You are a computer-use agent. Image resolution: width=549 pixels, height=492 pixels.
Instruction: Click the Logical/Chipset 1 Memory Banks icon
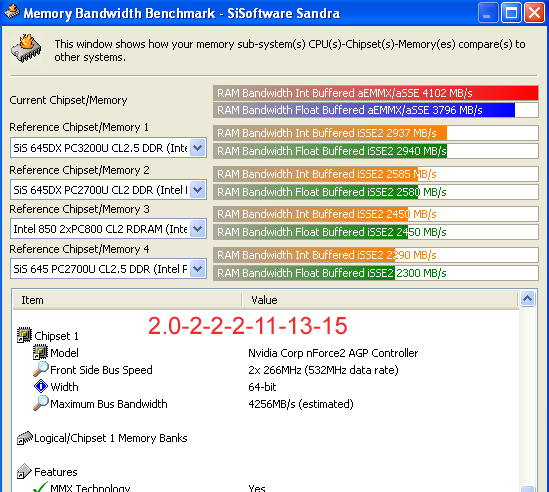click(x=25, y=438)
